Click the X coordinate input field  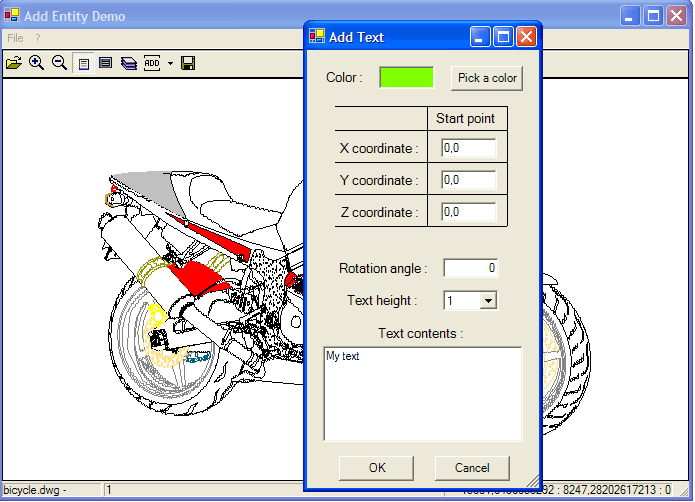(x=469, y=148)
